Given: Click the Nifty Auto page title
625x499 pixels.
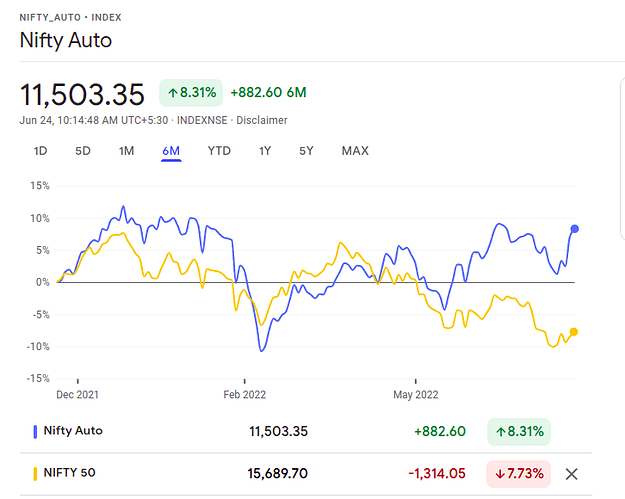Looking at the screenshot, I should (x=66, y=40).
